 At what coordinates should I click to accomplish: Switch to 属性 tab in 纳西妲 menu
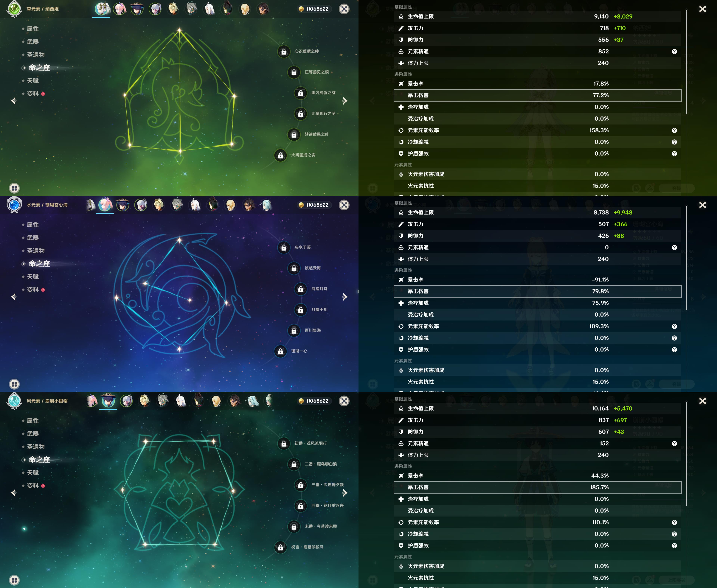pos(33,29)
